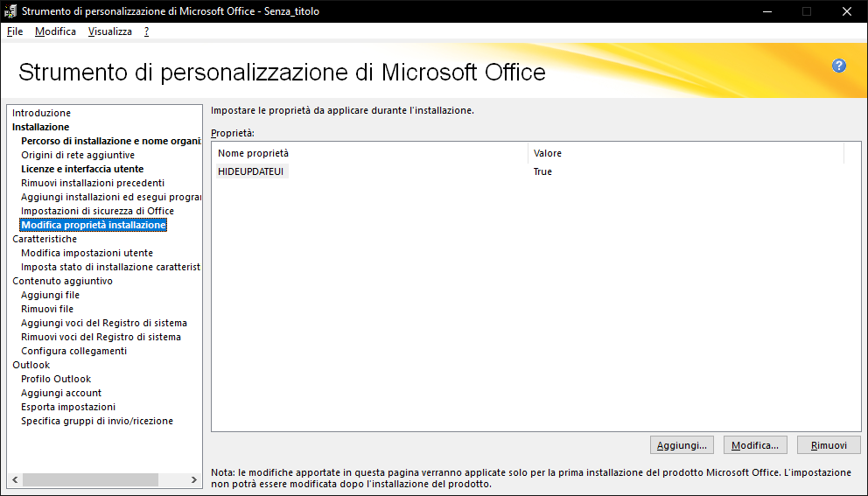
Task: Click the Nome proprietà column header
Action: point(370,153)
